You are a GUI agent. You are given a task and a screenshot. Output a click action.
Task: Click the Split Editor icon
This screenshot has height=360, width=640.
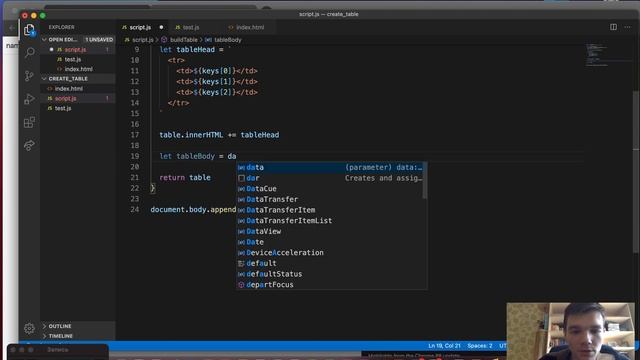pos(613,27)
